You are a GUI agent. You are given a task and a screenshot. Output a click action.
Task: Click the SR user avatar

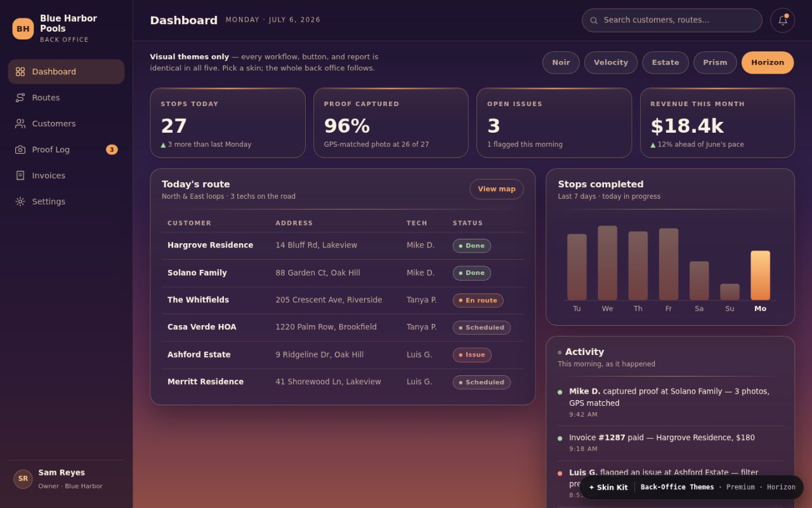tap(23, 479)
